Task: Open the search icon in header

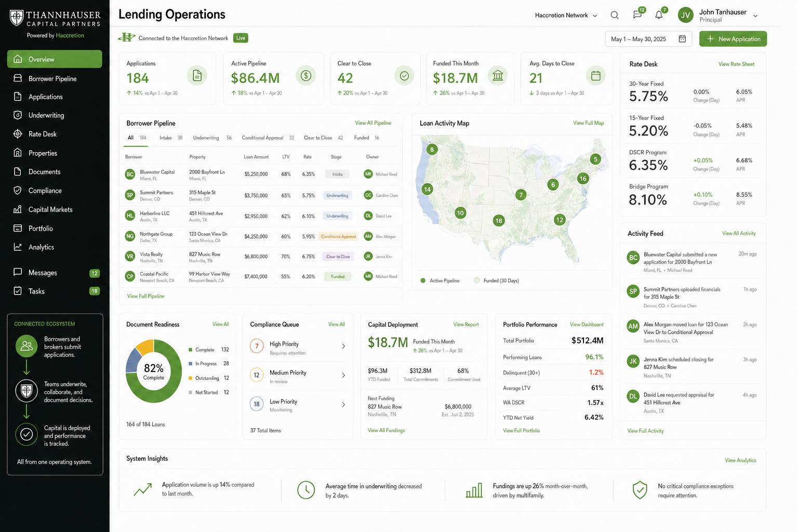Action: tap(615, 15)
